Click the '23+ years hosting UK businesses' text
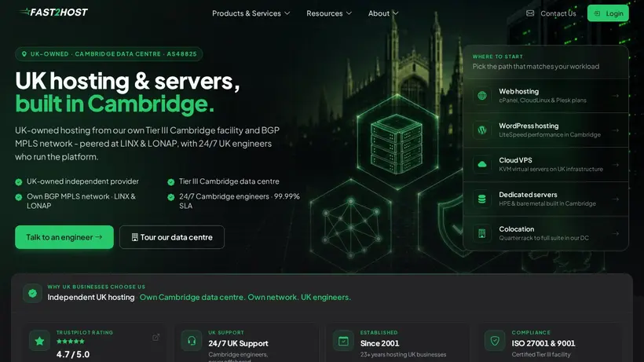The width and height of the screenshot is (644, 362). click(403, 355)
